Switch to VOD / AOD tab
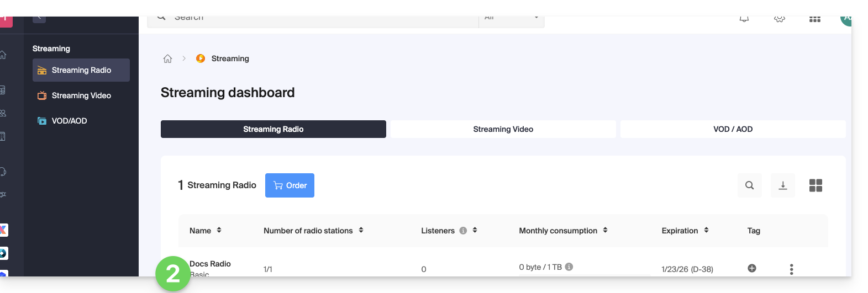Image resolution: width=868 pixels, height=293 pixels. 733,129
